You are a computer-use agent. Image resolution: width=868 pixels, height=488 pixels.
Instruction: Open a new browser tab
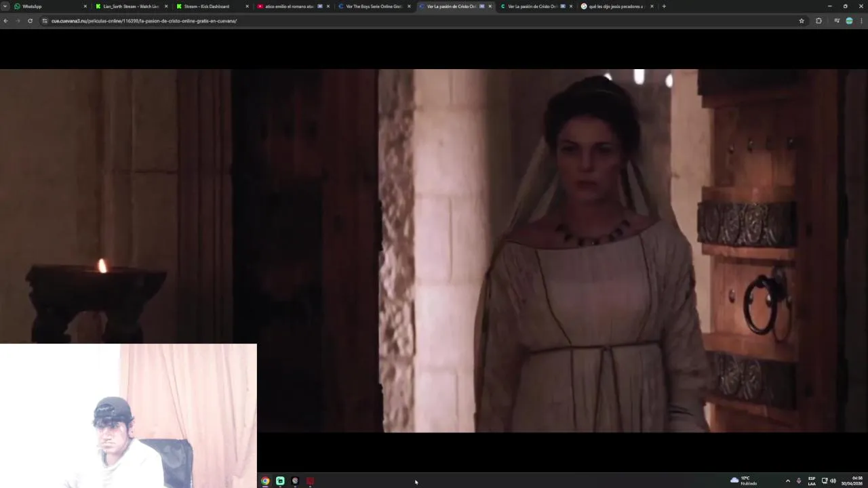[x=664, y=6]
